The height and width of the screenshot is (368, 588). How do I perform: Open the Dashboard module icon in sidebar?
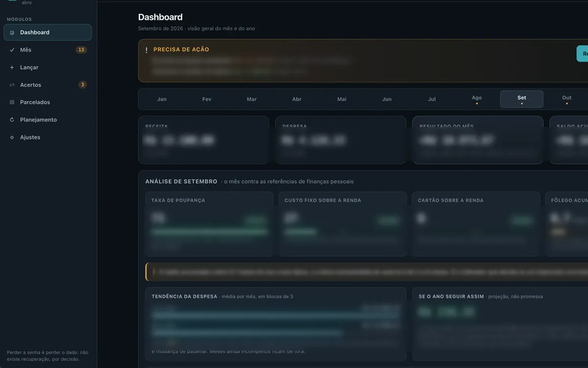tap(12, 32)
